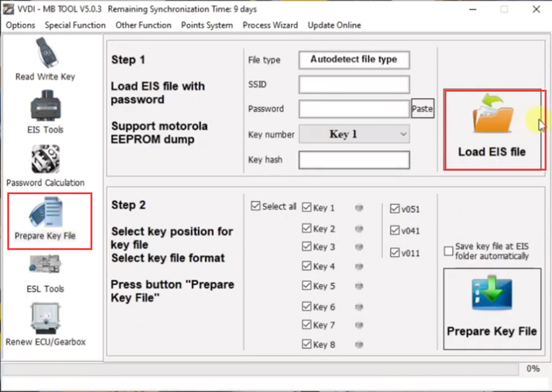Open the Other Function menu

point(143,26)
